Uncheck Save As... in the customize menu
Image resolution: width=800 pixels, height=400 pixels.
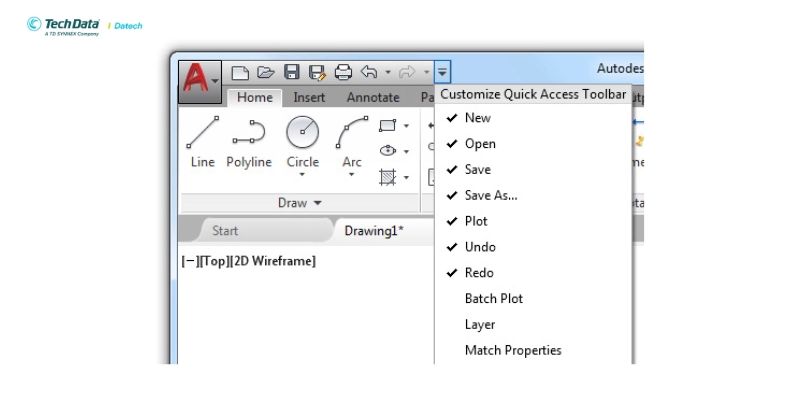coord(533,195)
